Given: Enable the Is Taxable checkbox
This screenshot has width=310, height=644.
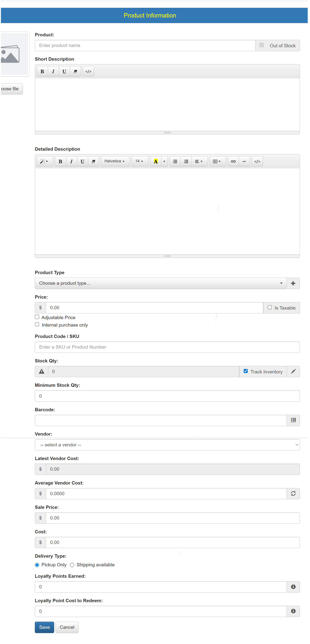Looking at the screenshot, I should 270,308.
